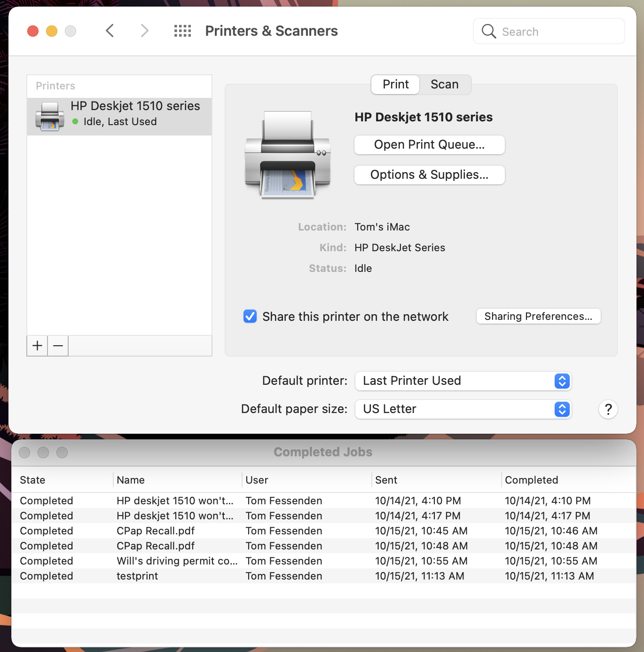
Task: Switch to the Print tab
Action: 395,85
